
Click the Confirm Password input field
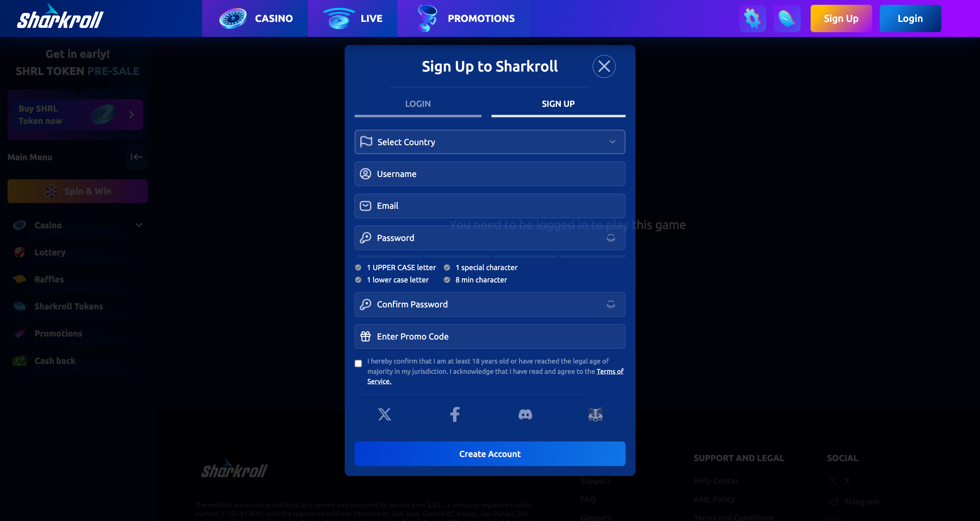click(x=490, y=304)
